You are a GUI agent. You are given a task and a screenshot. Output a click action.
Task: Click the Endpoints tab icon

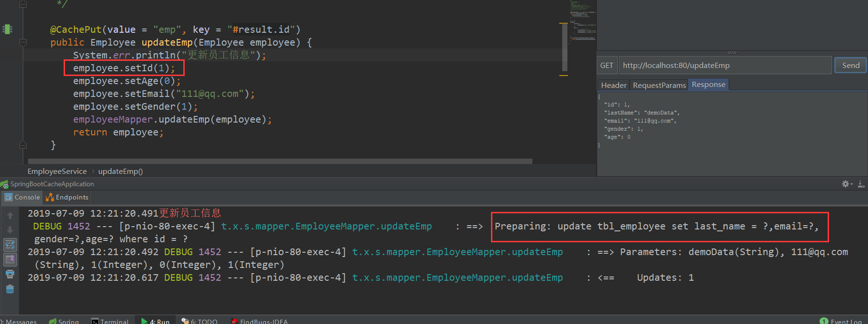pyautogui.click(x=50, y=197)
